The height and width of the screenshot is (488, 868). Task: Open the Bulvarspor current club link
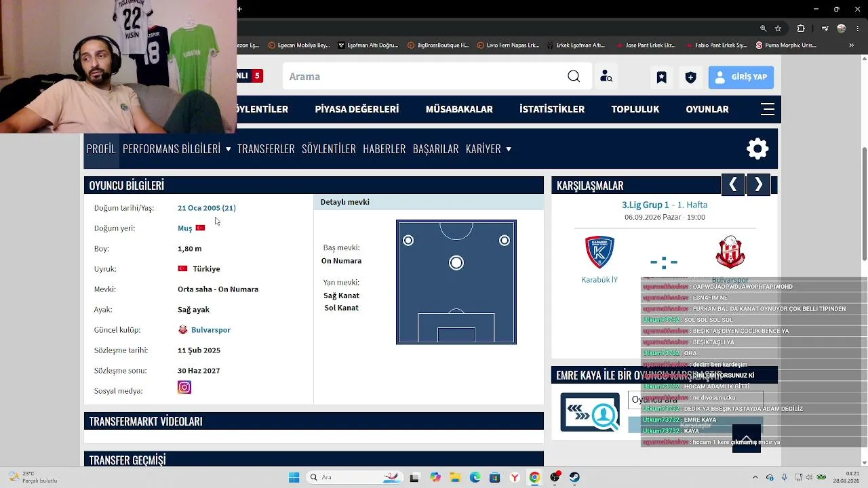[x=211, y=330]
